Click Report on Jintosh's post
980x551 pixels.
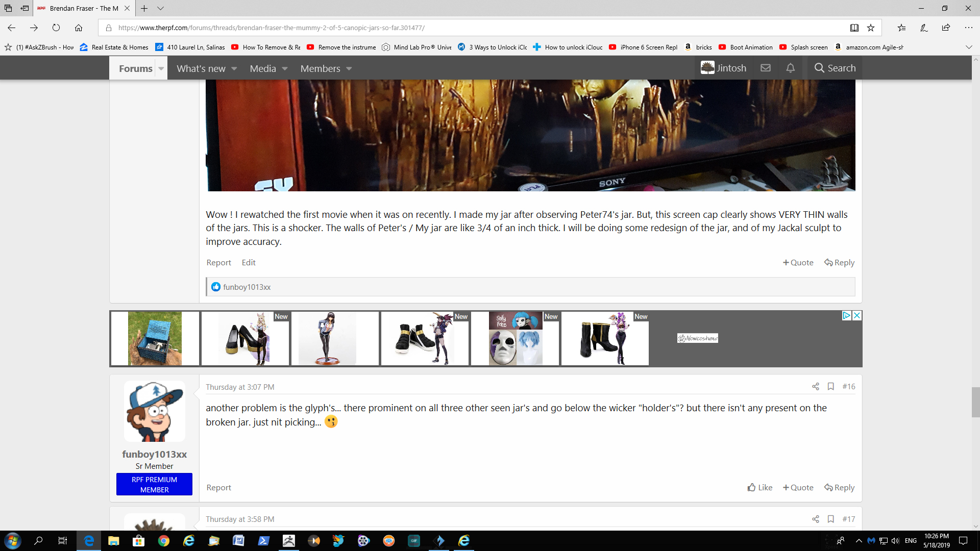point(218,262)
